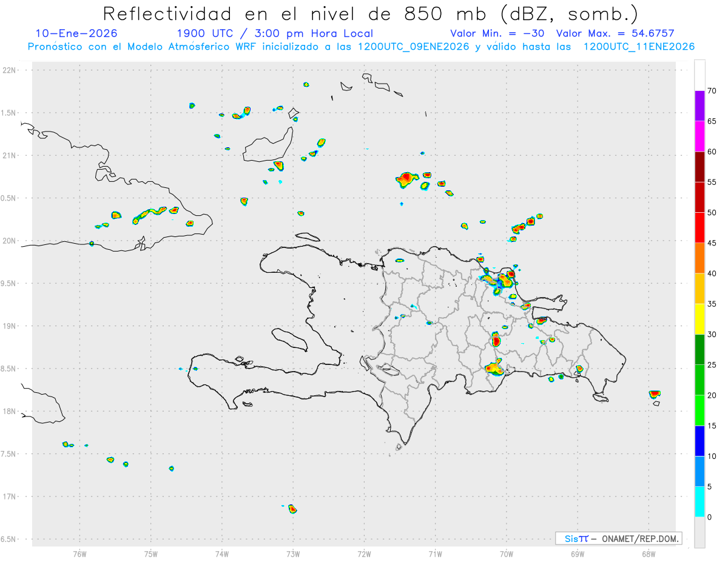Pick the dark maroon 55–60 dBZ colorbar segment
Viewport: 728px width, 562px height.
(699, 167)
